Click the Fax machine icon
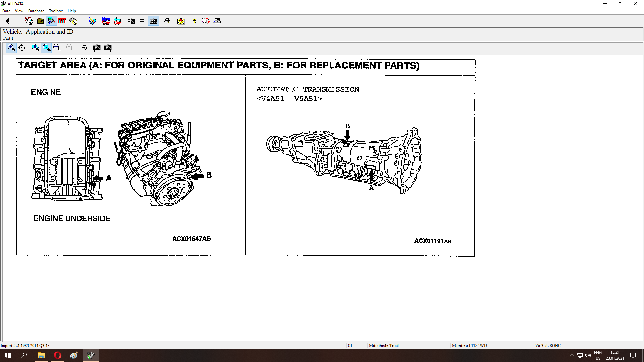644x362 pixels. (x=217, y=21)
